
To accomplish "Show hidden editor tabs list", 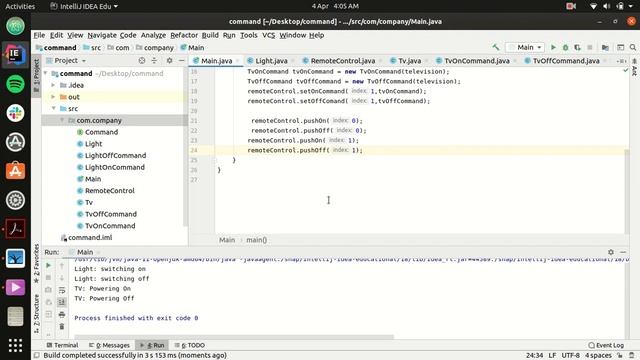I will tap(621, 61).
